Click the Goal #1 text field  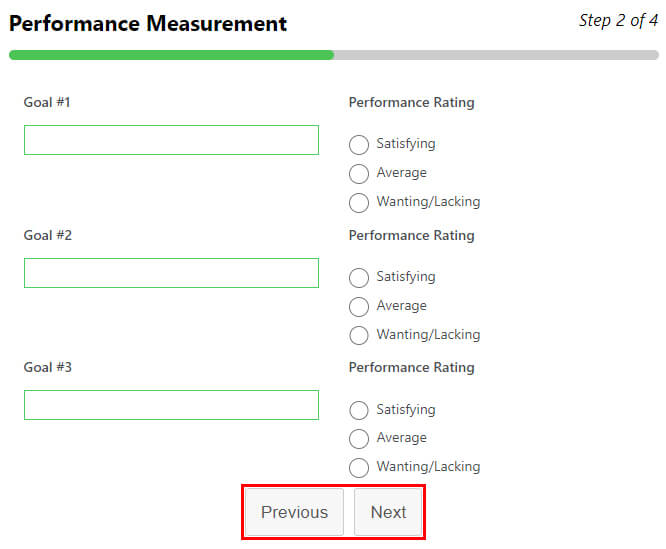tap(171, 140)
